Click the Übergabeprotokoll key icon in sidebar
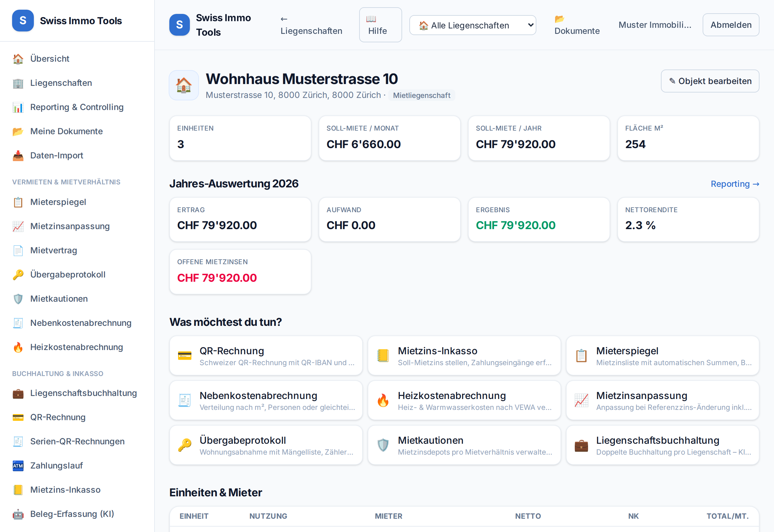 tap(18, 275)
